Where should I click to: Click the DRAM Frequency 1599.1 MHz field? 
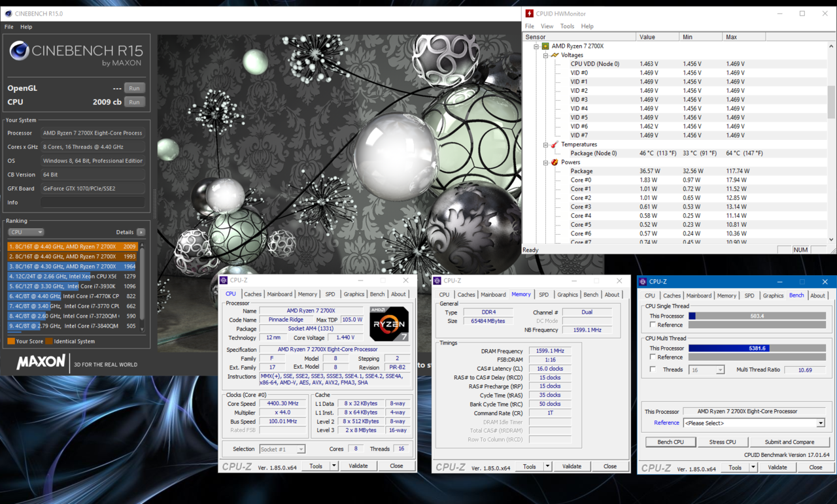pyautogui.click(x=550, y=351)
